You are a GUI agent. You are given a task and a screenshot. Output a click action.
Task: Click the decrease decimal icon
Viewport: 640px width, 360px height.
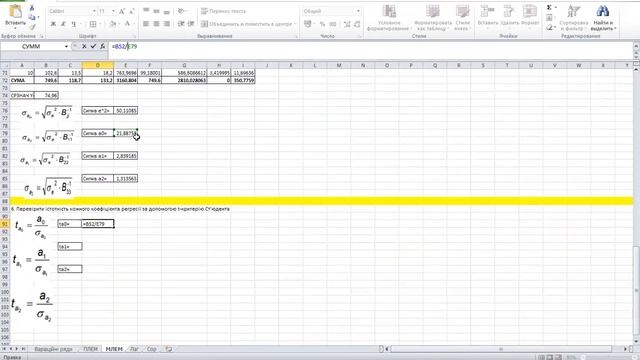[x=357, y=24]
